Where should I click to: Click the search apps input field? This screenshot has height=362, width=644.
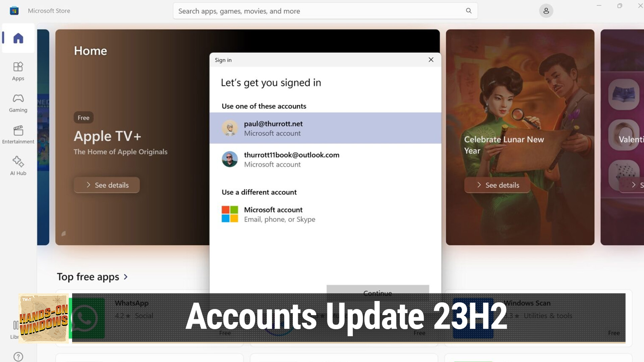coord(302,11)
